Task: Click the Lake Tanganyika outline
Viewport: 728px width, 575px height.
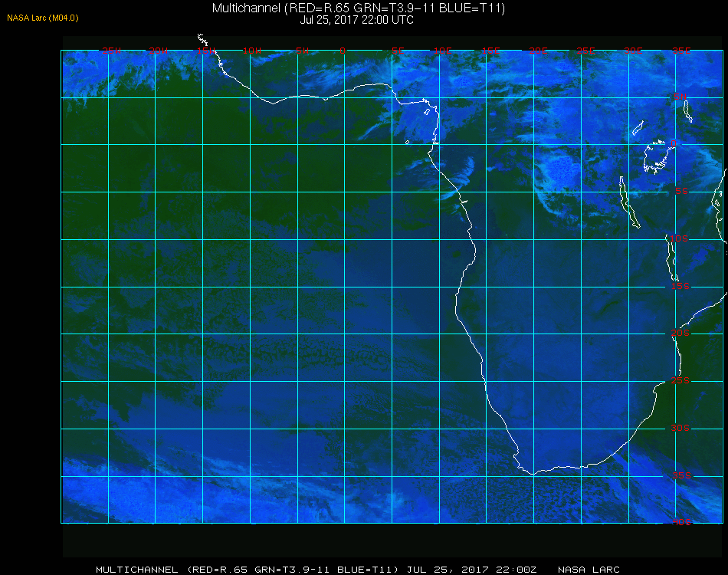Action: tap(629, 202)
